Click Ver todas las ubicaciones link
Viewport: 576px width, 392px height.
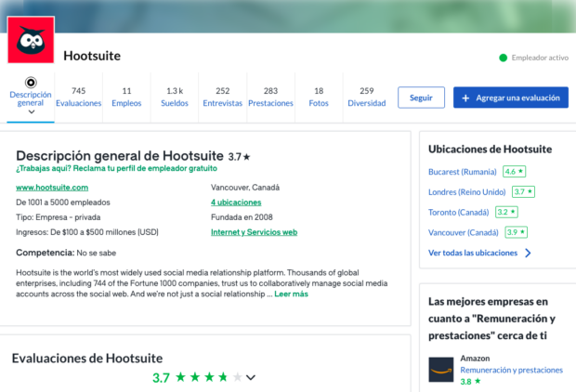click(x=473, y=253)
